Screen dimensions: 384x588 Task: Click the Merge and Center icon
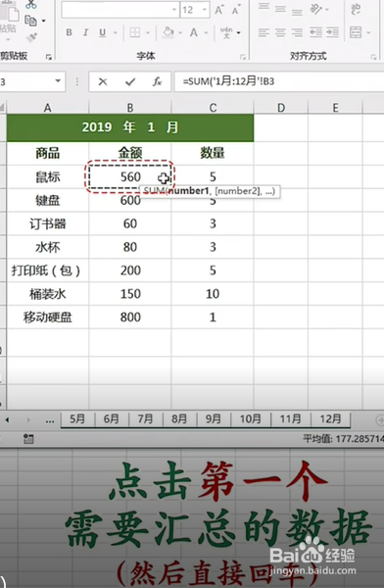(356, 32)
